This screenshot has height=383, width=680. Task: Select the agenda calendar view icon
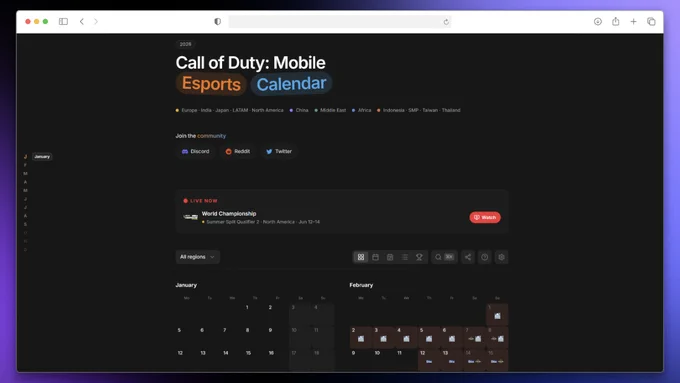(x=390, y=257)
